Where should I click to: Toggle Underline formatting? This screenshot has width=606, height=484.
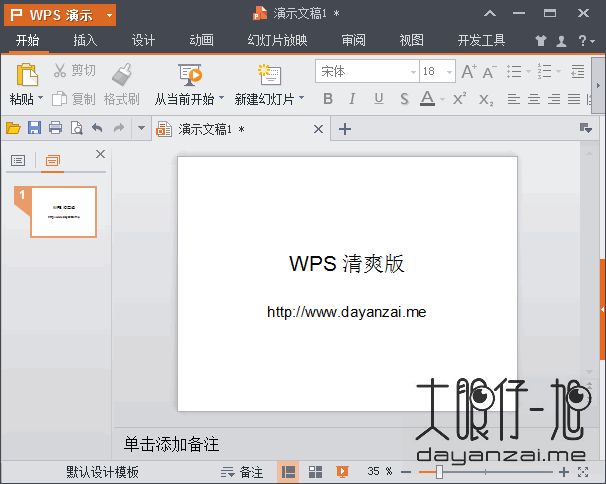pos(379,99)
